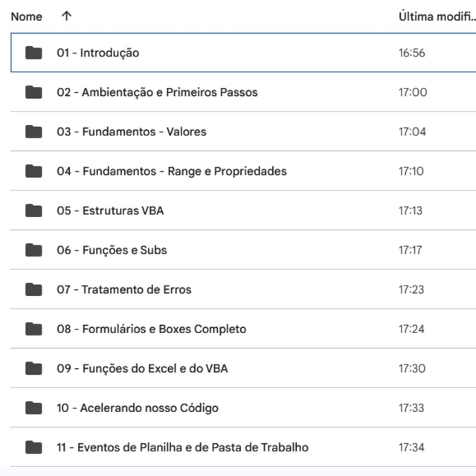Click folder icon for 09 - Funções do Excel
Screen dimensions: 476x476
[33, 368]
